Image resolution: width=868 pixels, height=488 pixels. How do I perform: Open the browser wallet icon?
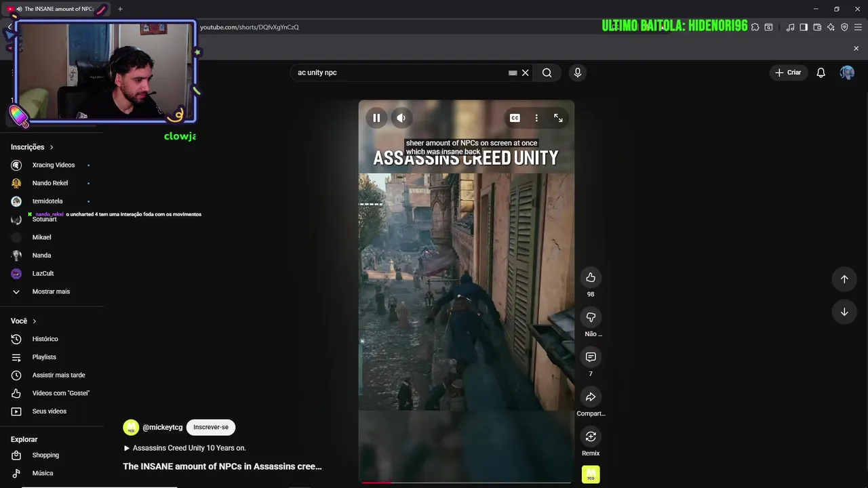tap(817, 27)
